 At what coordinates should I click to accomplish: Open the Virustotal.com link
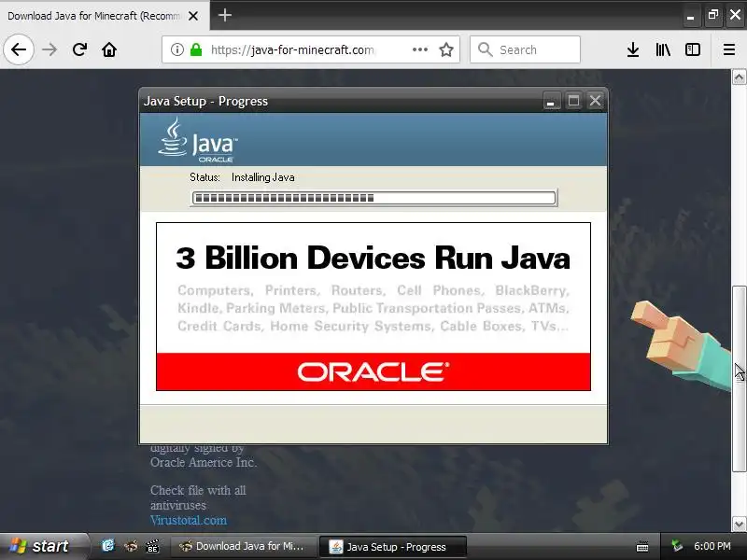(189, 520)
